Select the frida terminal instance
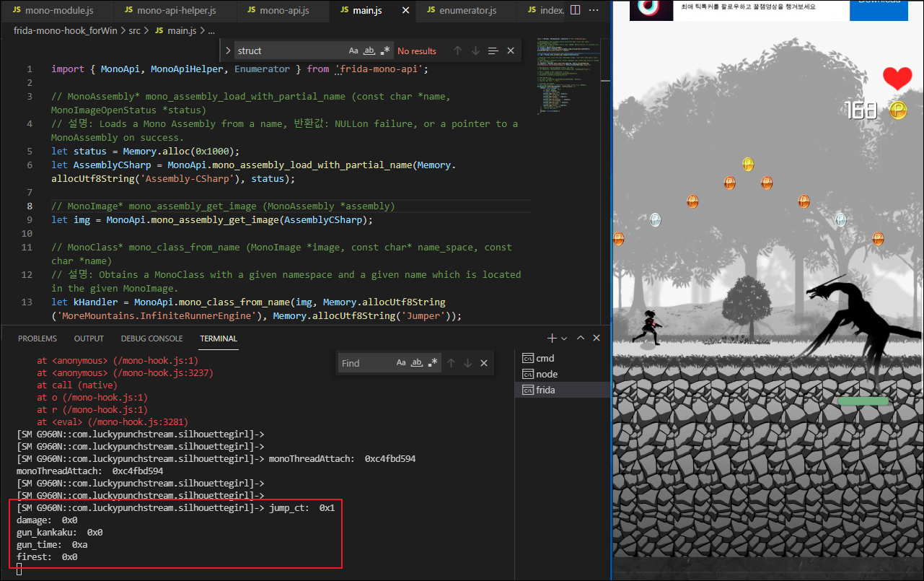 563,390
